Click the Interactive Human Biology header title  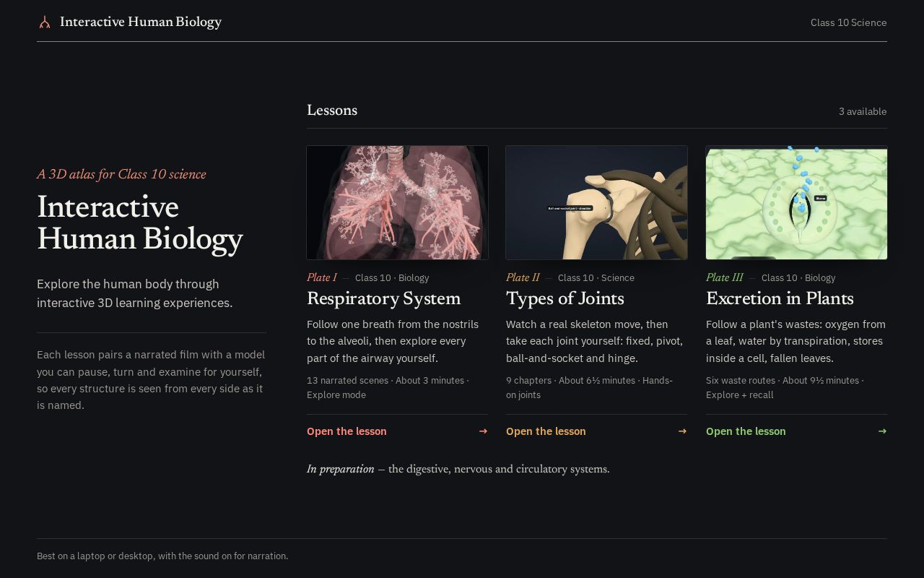coord(141,22)
